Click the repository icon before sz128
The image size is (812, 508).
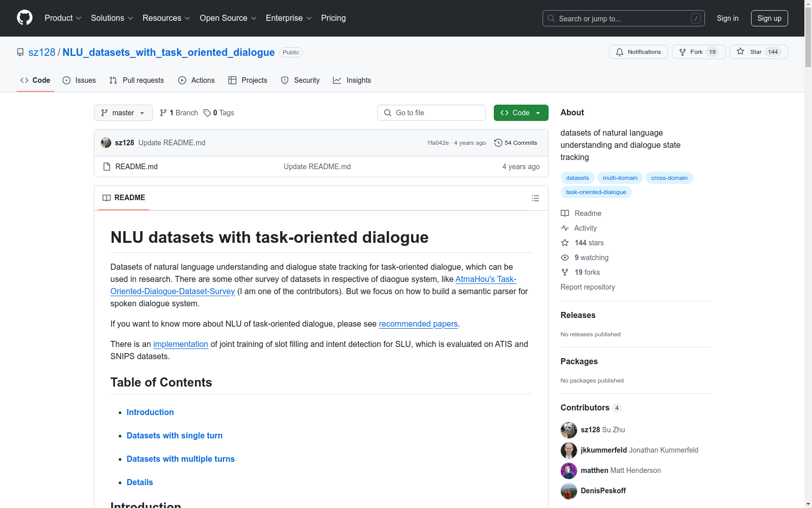tap(20, 52)
